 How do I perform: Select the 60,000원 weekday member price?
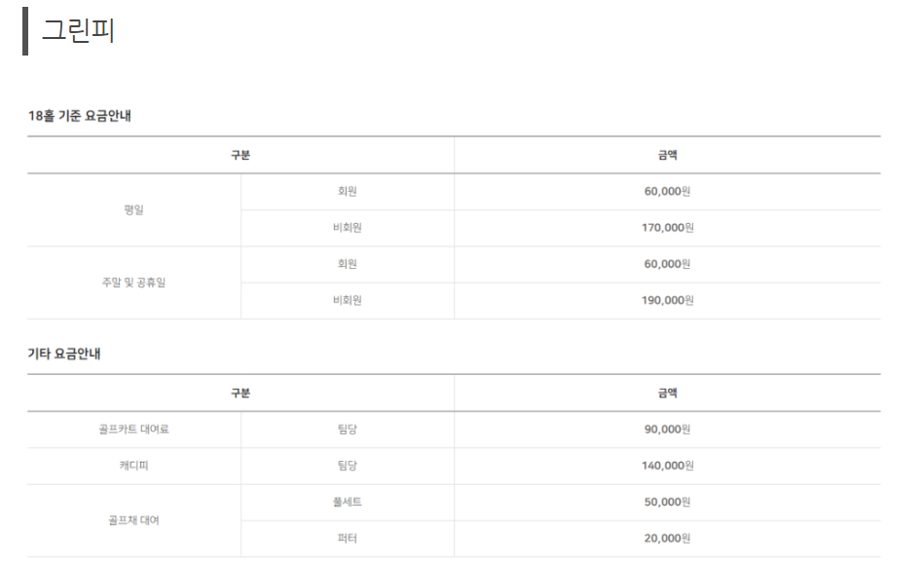[x=667, y=191]
